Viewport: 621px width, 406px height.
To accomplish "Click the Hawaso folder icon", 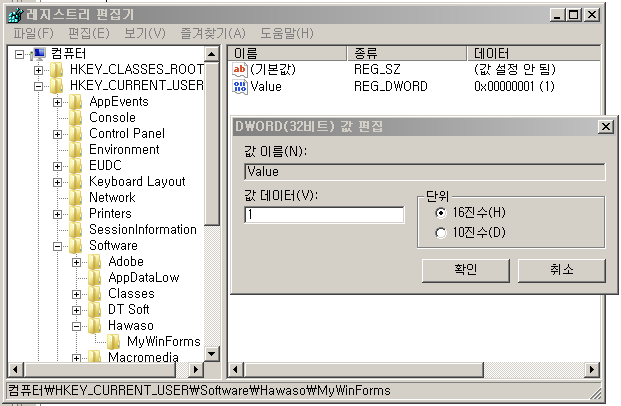I will point(95,326).
